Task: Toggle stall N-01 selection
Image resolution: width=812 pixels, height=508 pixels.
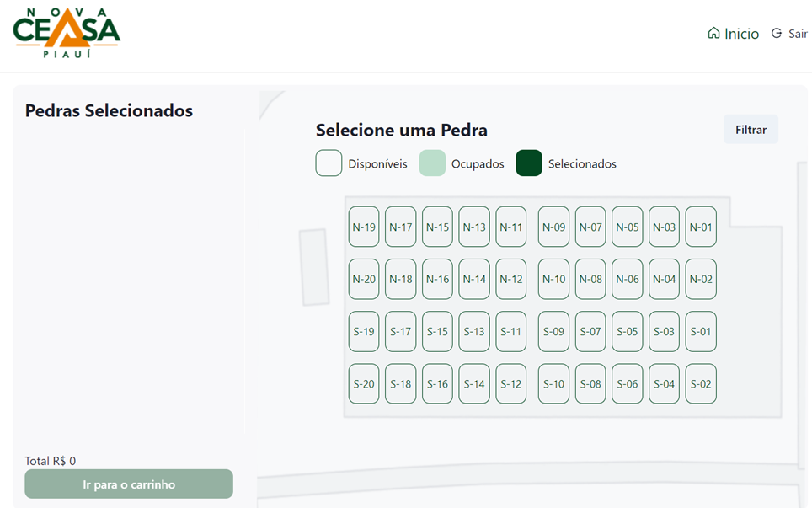Action: click(x=701, y=227)
